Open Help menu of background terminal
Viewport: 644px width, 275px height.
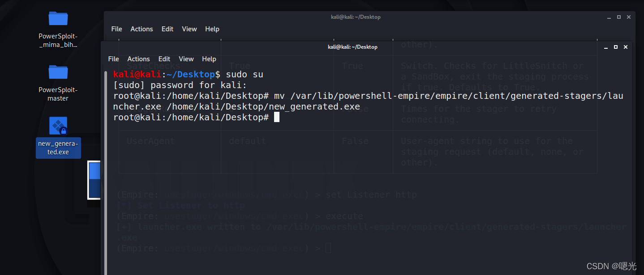coord(212,29)
